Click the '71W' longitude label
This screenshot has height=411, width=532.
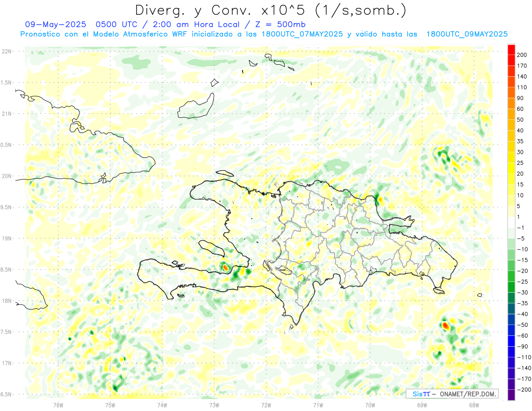pos(318,405)
